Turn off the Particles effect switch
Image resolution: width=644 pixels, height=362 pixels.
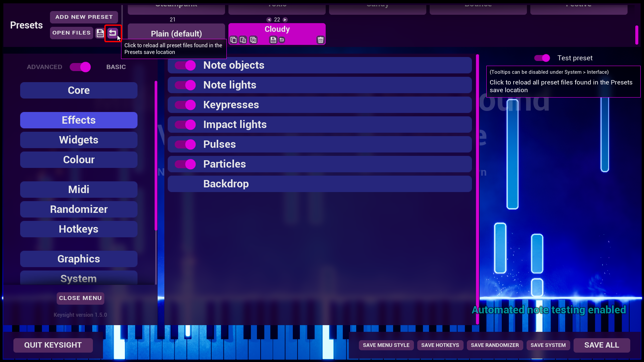click(x=185, y=164)
